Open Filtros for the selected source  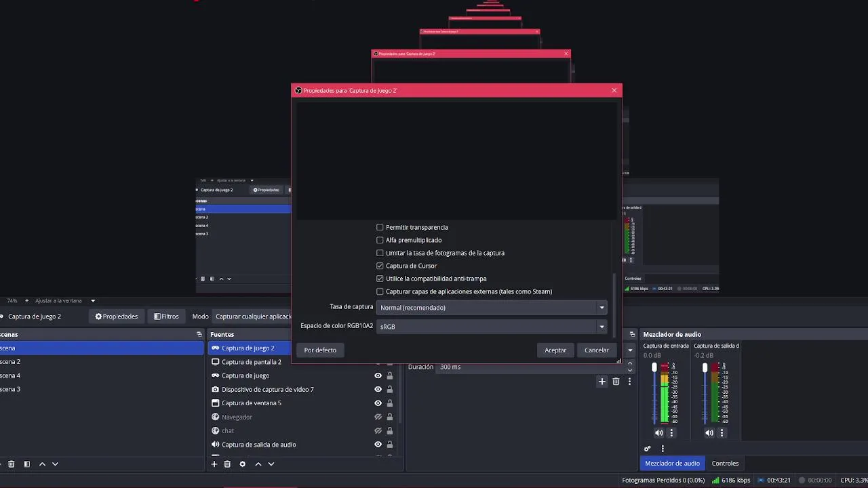click(166, 317)
